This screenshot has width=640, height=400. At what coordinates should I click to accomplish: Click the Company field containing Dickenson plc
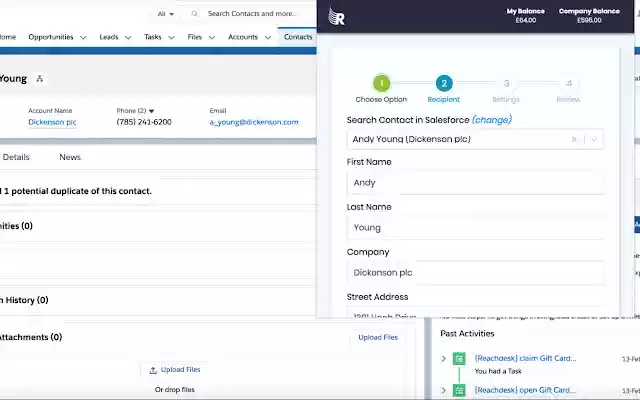pyautogui.click(x=475, y=273)
